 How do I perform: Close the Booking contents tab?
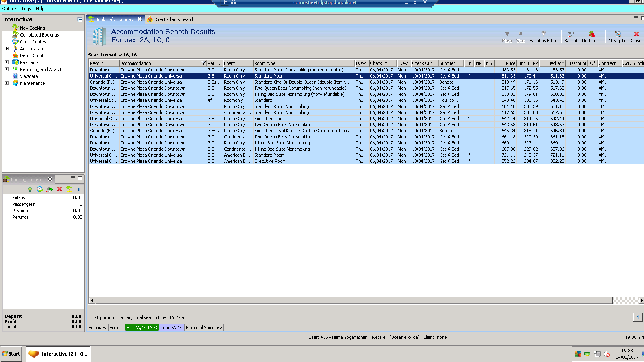50,179
